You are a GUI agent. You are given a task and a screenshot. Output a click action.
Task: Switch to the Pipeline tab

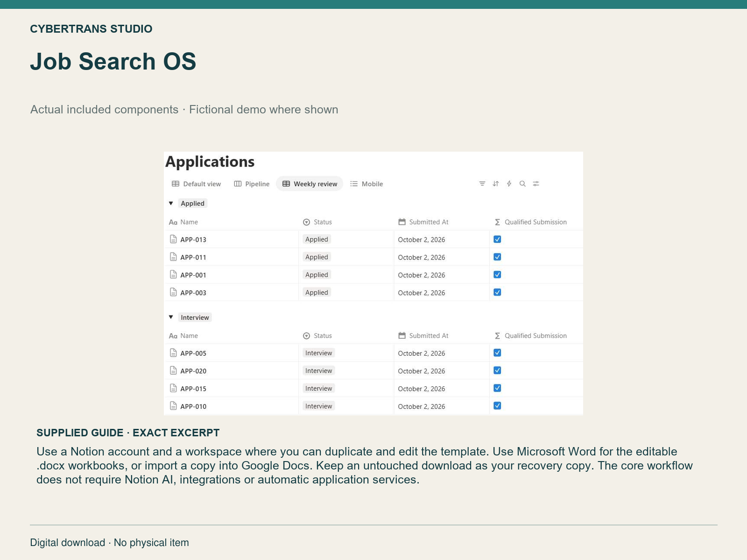point(252,184)
